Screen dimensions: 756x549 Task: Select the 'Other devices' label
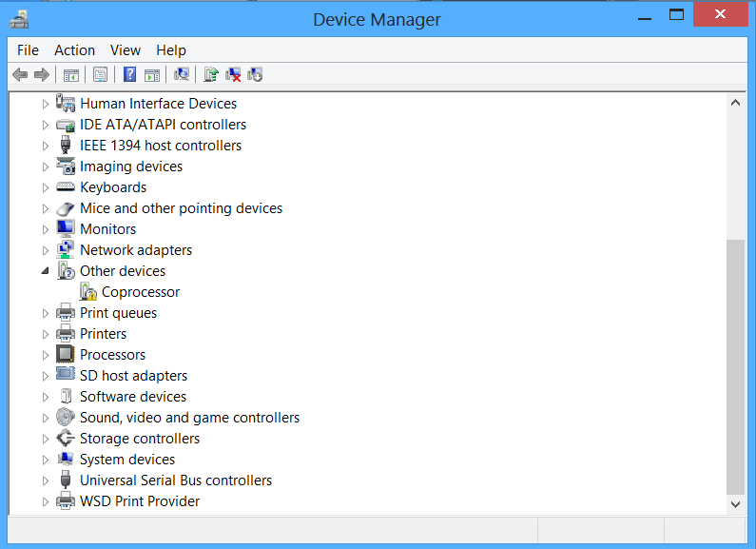click(123, 271)
